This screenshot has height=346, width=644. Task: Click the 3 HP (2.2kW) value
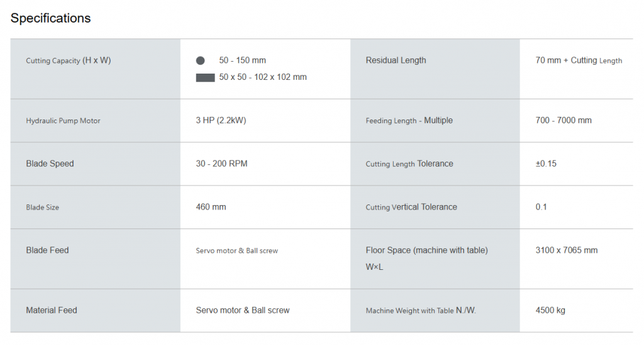pos(221,120)
